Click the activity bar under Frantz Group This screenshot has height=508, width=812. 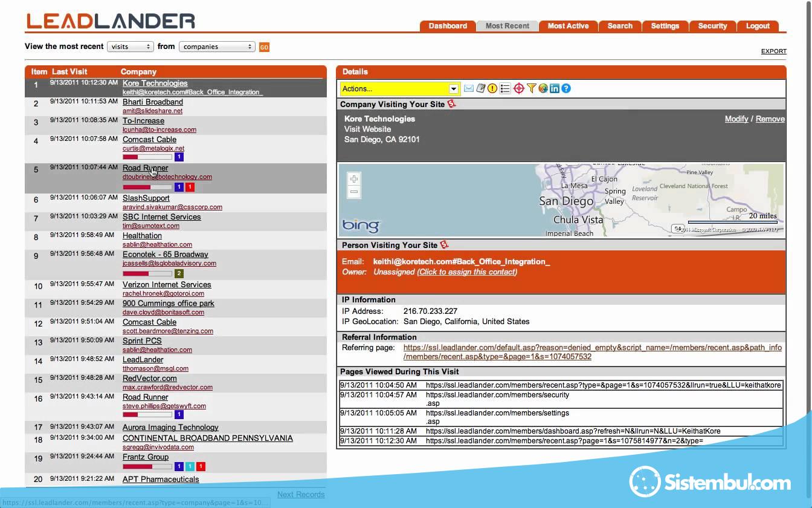[x=147, y=467]
